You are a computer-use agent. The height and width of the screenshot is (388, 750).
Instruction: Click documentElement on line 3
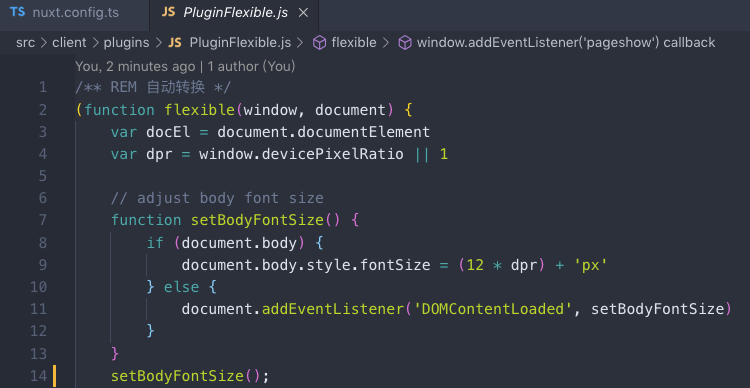coord(364,132)
